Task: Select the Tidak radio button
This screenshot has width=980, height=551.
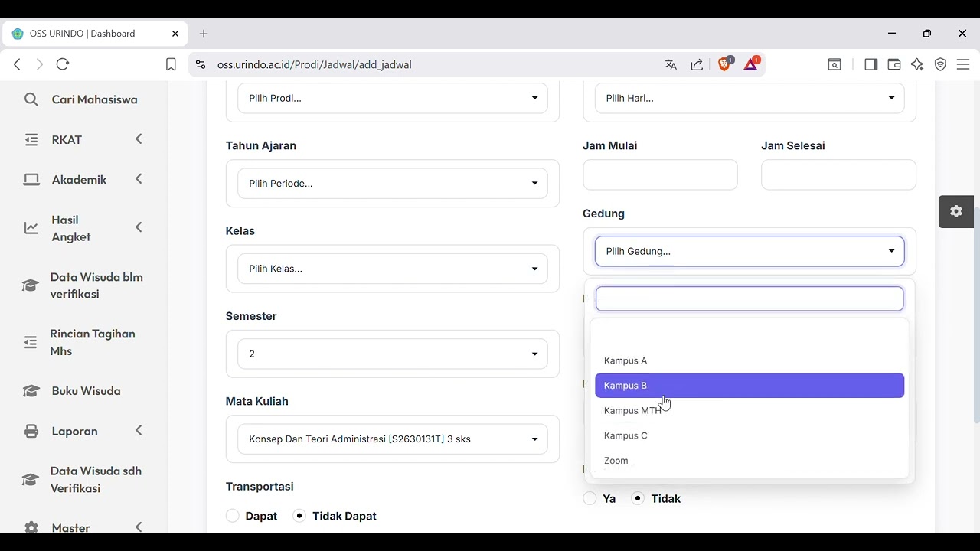Action: click(x=638, y=498)
